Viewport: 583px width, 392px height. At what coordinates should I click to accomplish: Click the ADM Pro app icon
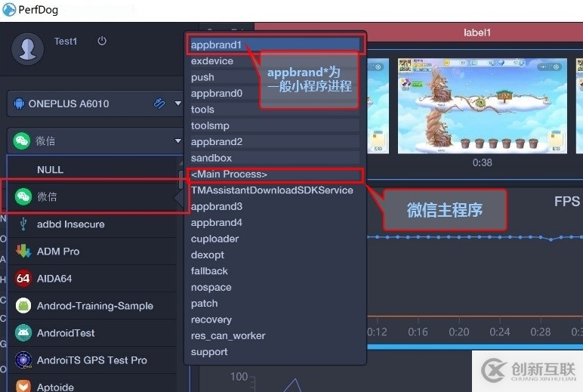click(23, 252)
